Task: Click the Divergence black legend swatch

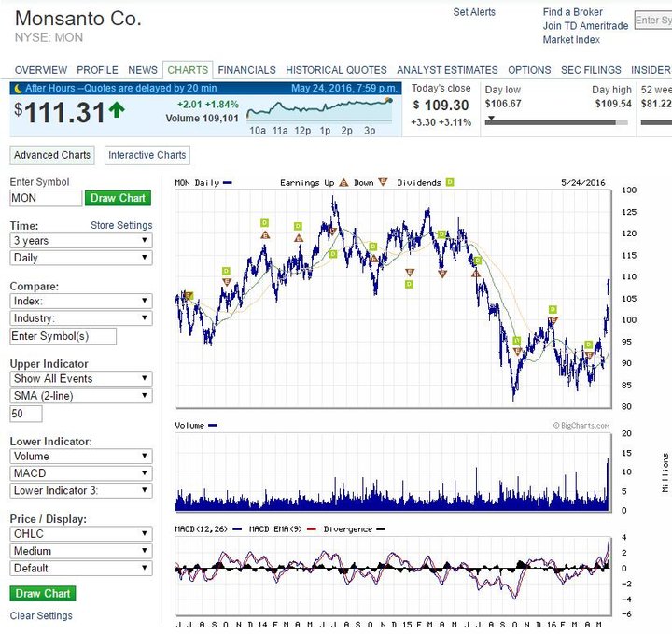Action: click(x=381, y=529)
